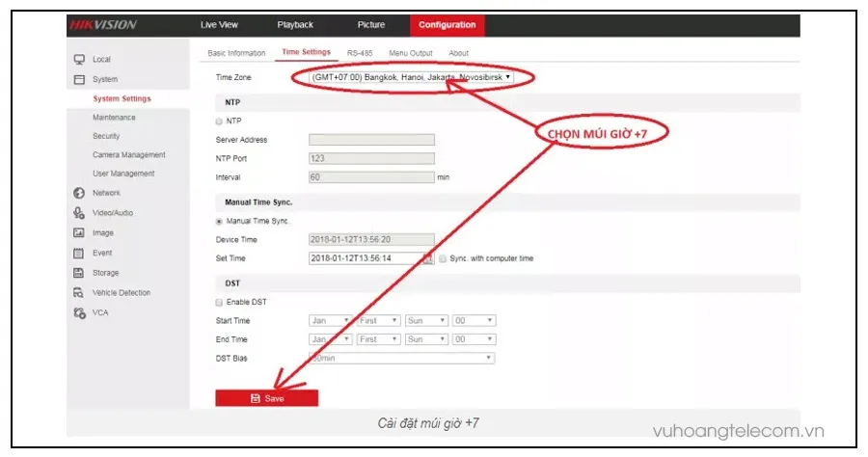Click the Device Time field
The height and width of the screenshot is (457, 868).
tap(371, 239)
